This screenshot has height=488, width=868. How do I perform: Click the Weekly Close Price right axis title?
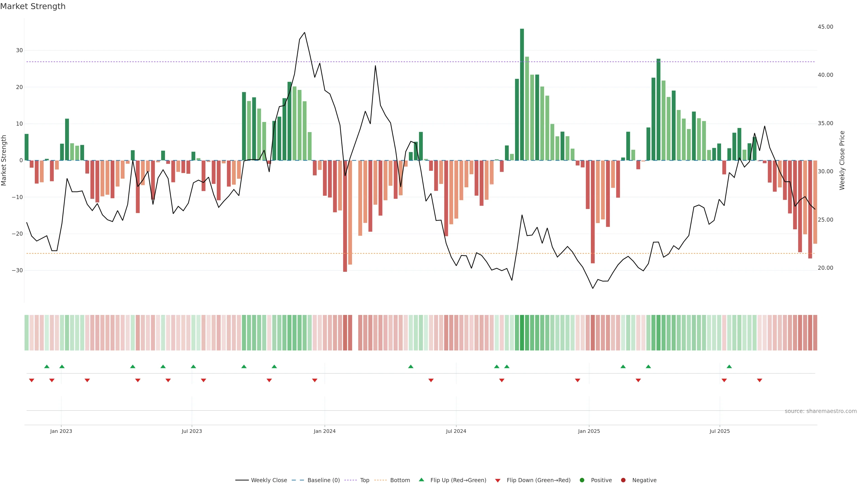(x=842, y=160)
